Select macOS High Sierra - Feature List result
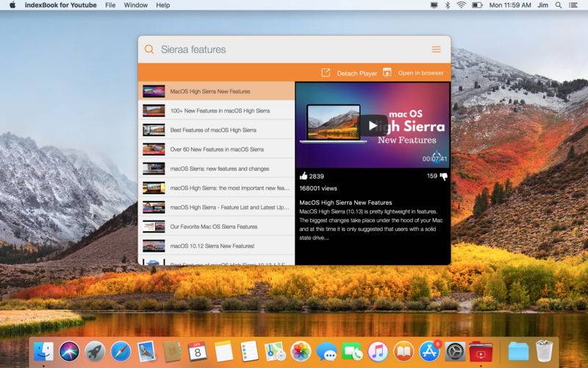 (216, 208)
